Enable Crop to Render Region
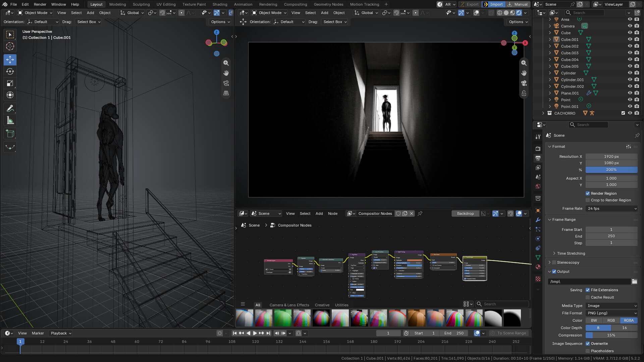Image resolution: width=644 pixels, height=362 pixels. point(588,200)
